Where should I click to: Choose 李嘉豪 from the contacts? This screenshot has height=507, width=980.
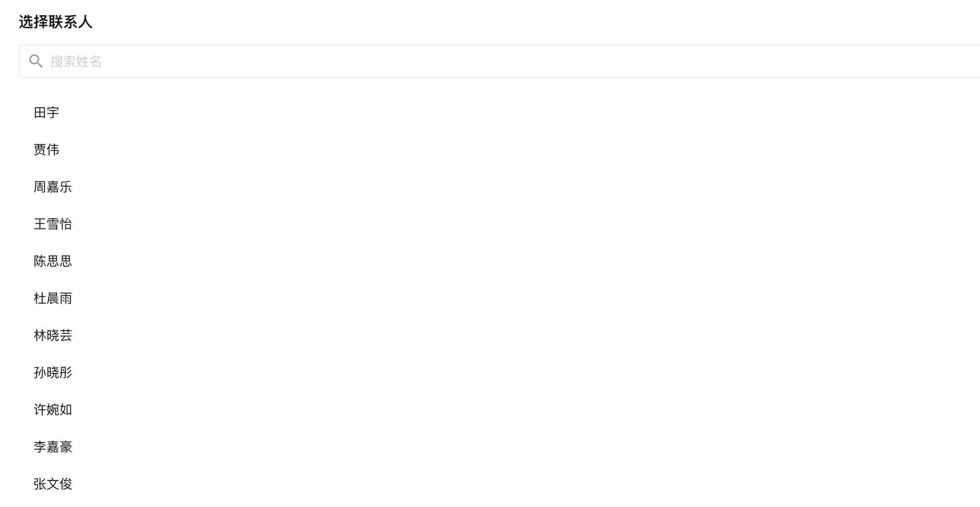499,447
